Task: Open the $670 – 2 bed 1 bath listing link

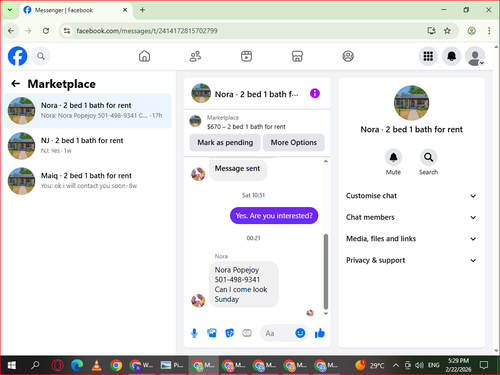Action: pos(246,127)
